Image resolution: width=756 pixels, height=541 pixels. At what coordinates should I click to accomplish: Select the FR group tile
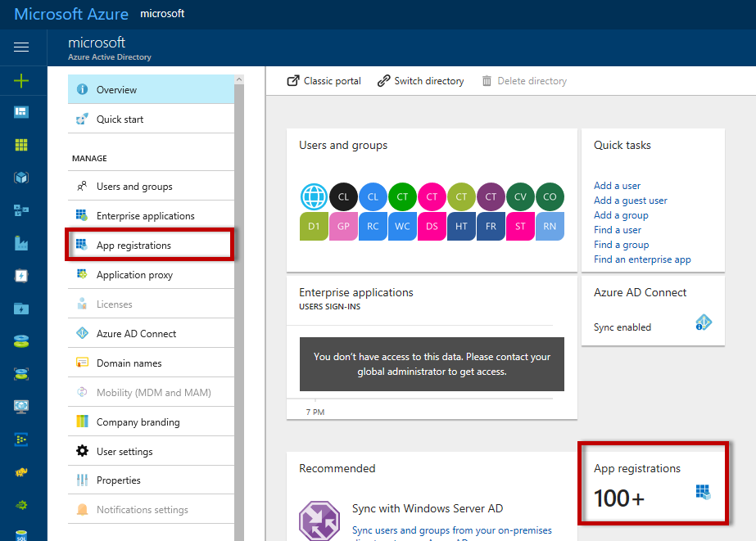pyautogui.click(x=491, y=226)
